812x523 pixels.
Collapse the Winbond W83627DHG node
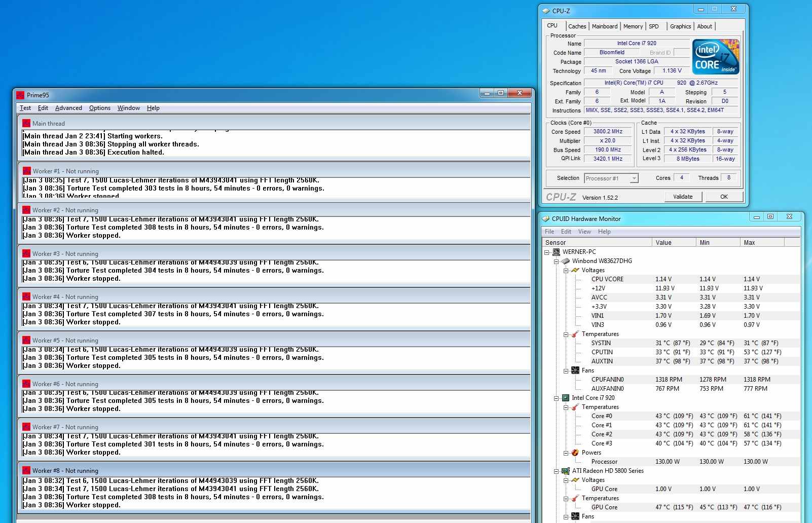click(557, 261)
